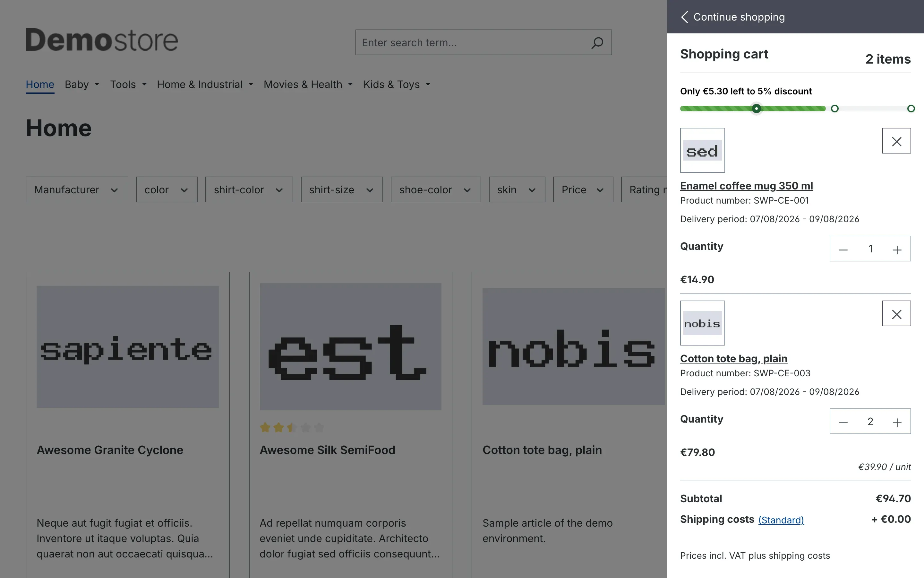Open the sapiente product image
Image resolution: width=924 pixels, height=578 pixels.
click(x=127, y=347)
